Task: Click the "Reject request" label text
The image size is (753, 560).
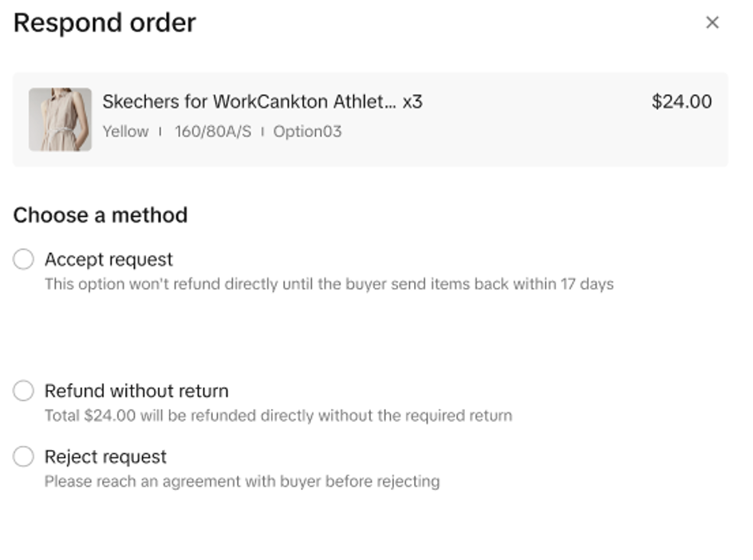Action: pos(105,457)
